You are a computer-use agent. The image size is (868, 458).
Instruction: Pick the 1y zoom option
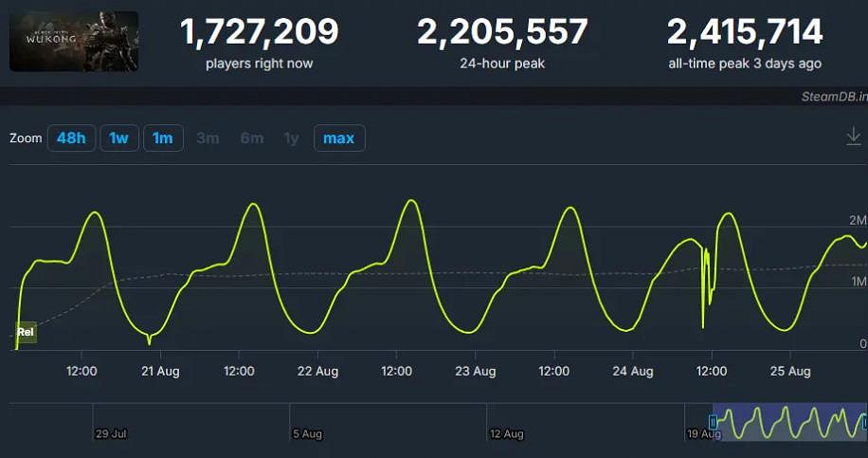coord(292,138)
